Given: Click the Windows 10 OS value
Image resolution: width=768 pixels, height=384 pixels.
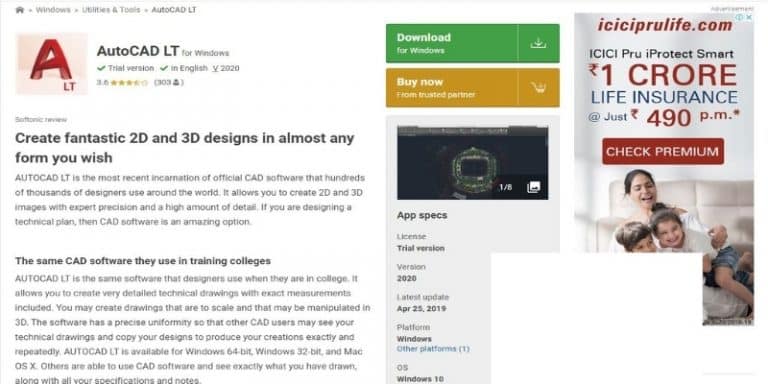Looking at the screenshot, I should (420, 379).
